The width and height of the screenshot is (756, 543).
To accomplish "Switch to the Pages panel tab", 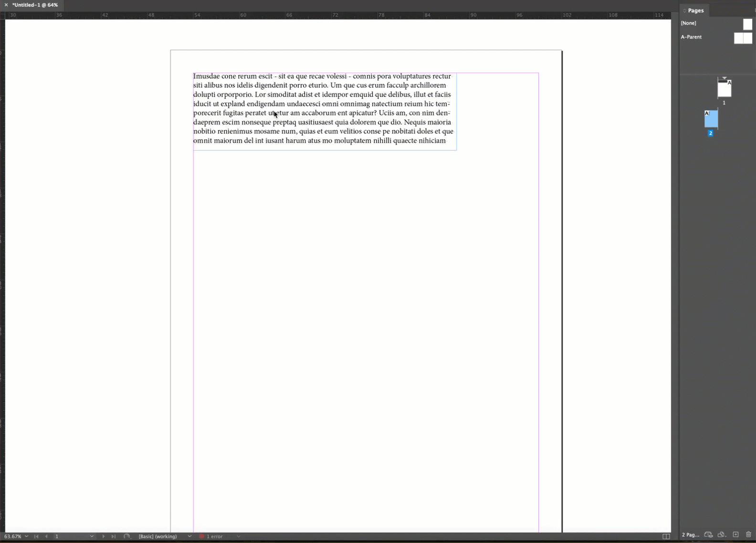I will point(695,10).
